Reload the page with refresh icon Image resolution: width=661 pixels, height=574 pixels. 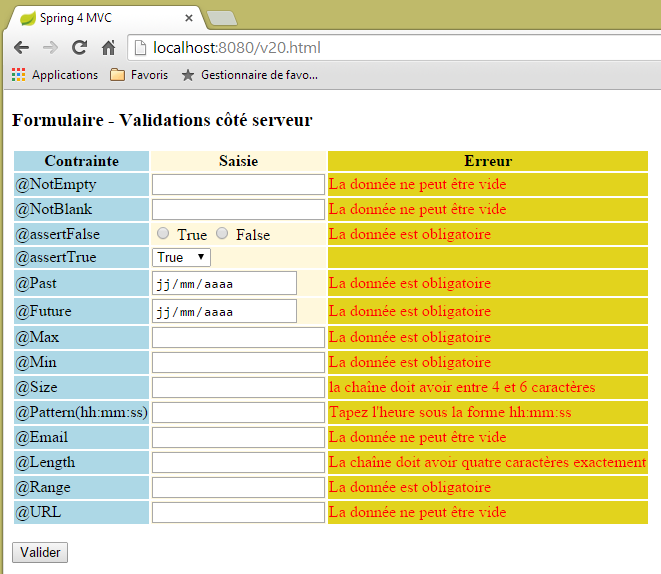click(x=80, y=48)
